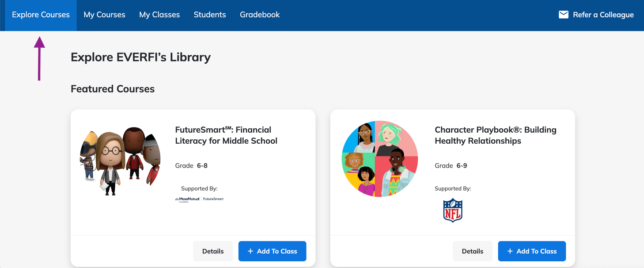Click the NFL sponsor logo
Screen dimensions: 644x268
pyautogui.click(x=452, y=211)
